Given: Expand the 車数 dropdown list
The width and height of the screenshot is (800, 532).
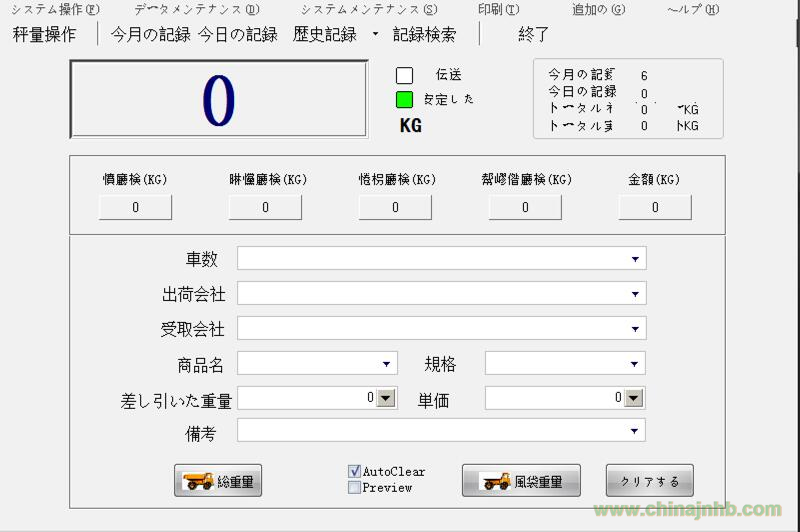Looking at the screenshot, I should coord(634,259).
